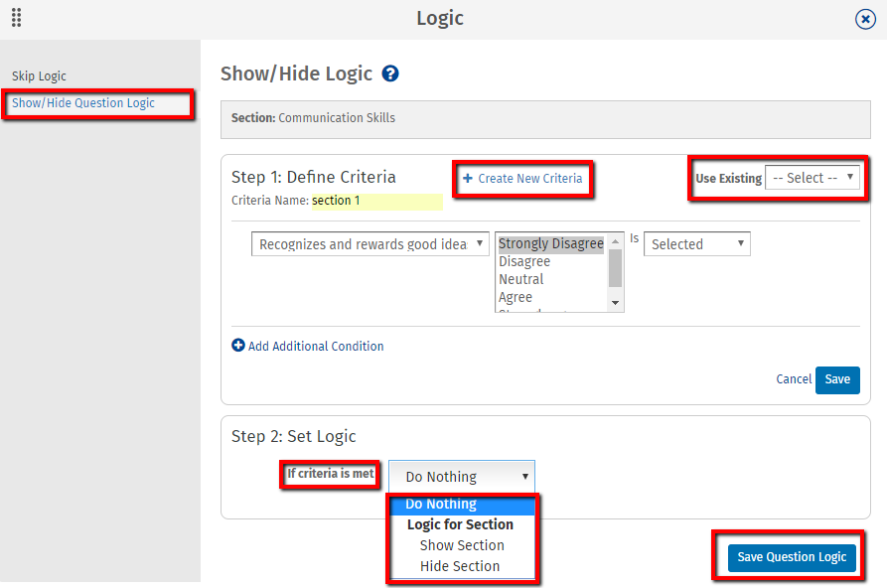Open the question selector dropdown
The height and width of the screenshot is (588, 887).
pos(370,244)
